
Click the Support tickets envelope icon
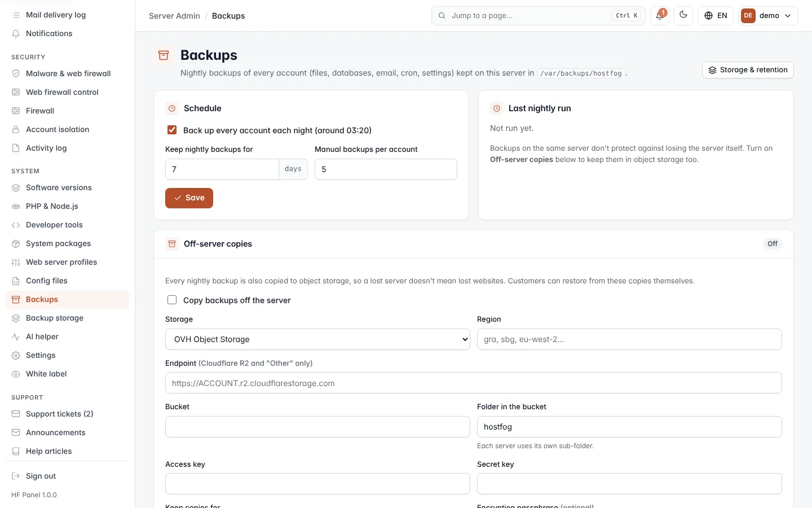point(16,414)
